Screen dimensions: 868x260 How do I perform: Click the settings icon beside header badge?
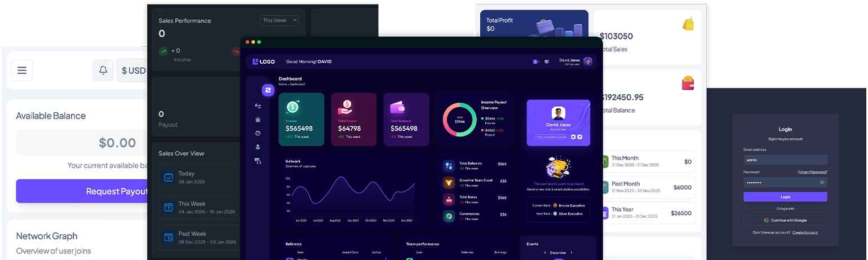click(x=547, y=61)
